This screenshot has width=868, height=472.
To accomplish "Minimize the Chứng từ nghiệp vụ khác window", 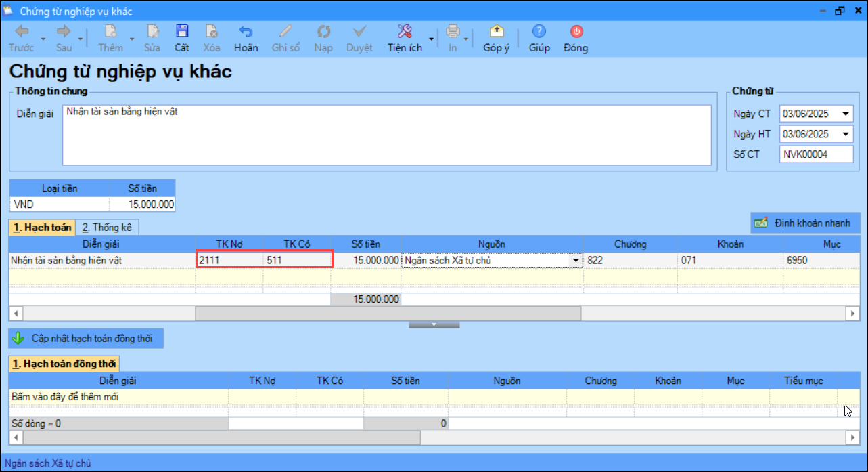I will [823, 11].
